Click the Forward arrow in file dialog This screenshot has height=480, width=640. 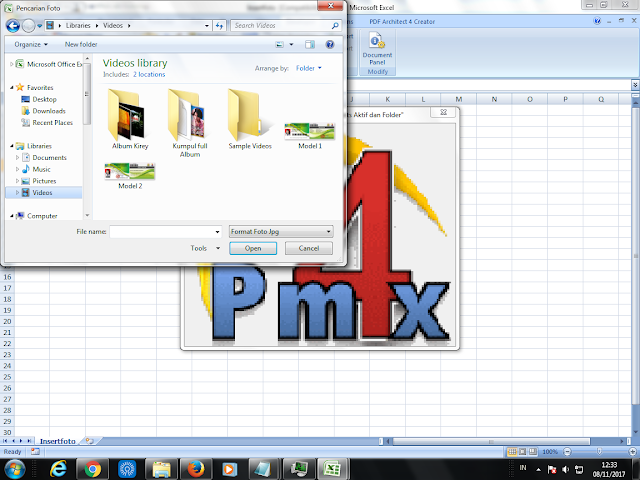pyautogui.click(x=28, y=26)
